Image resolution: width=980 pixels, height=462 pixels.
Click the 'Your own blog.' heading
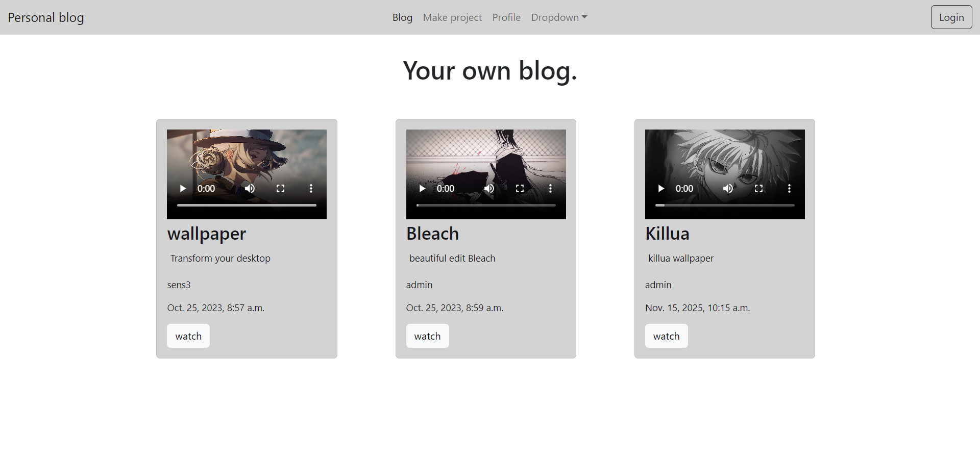[x=490, y=70]
